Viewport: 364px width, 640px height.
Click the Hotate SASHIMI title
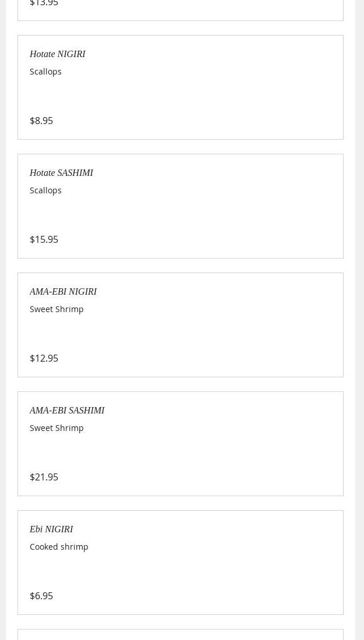click(61, 173)
